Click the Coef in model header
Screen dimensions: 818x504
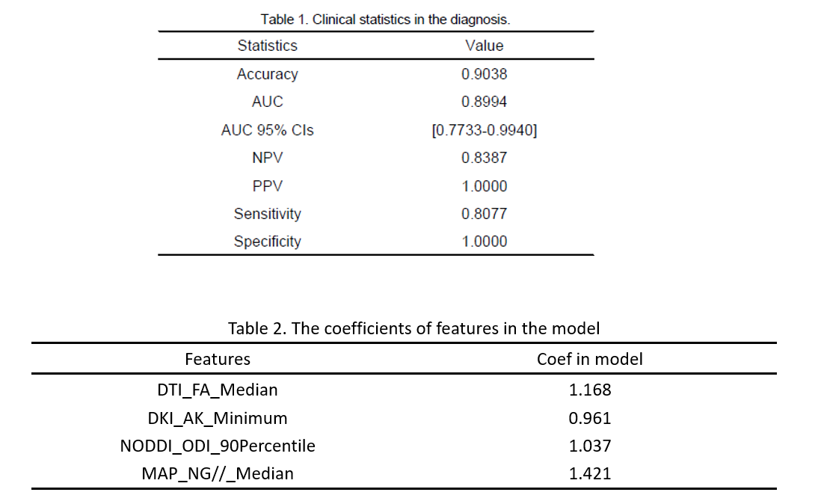tap(589, 359)
